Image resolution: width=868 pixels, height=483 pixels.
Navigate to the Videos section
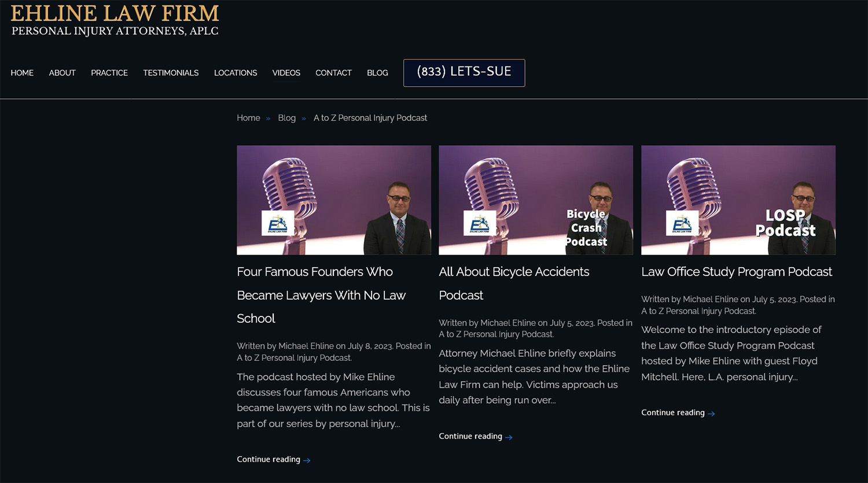[286, 73]
